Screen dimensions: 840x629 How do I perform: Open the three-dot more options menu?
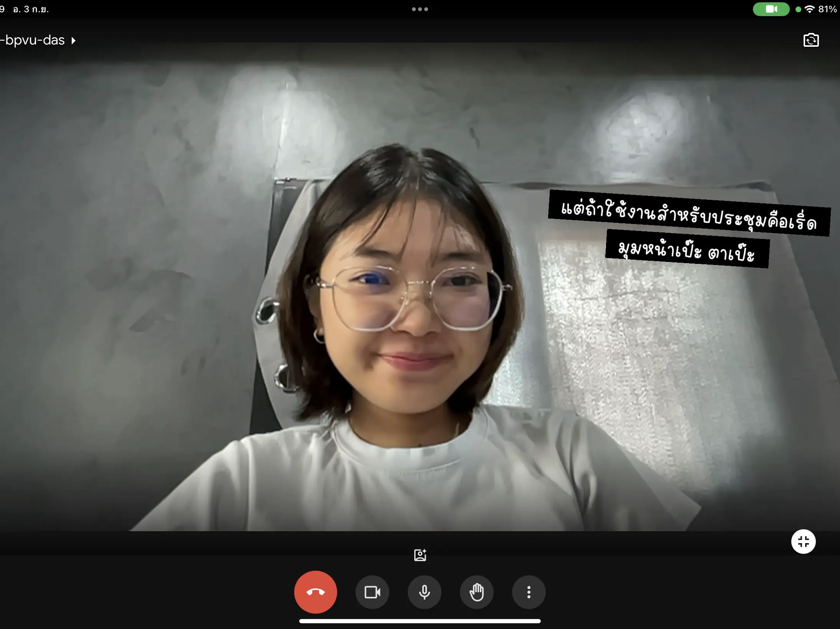(529, 592)
